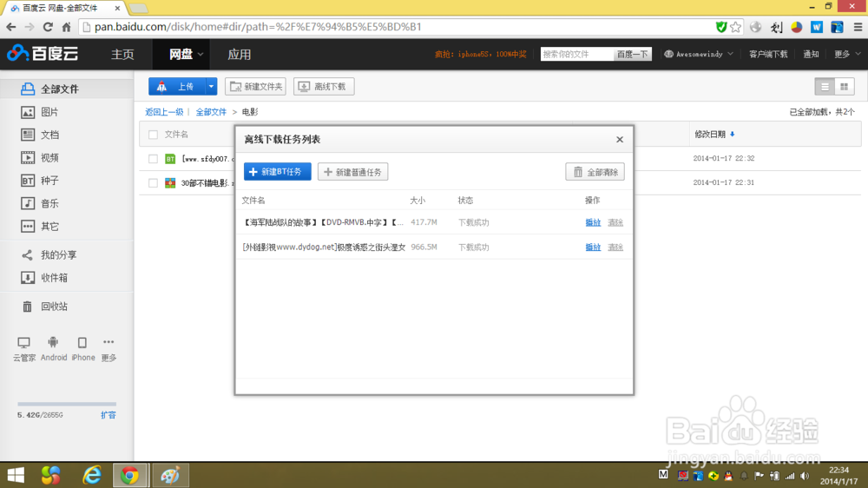This screenshot has width=868, height=488.
Task: Open 回收站 trash icon
Action: (27, 307)
